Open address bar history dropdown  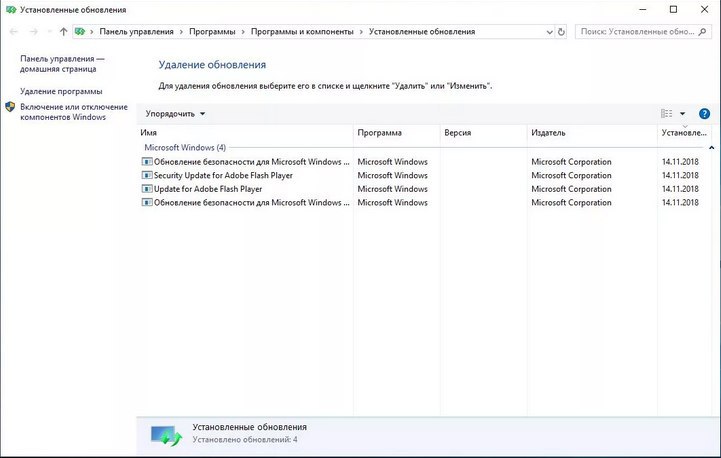pos(549,32)
